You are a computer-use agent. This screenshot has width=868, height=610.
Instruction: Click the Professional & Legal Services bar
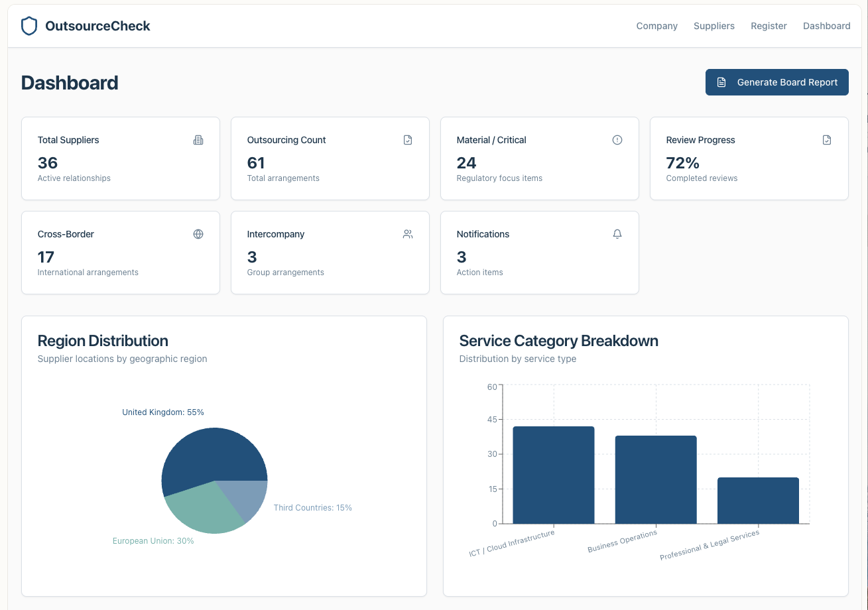click(x=758, y=501)
